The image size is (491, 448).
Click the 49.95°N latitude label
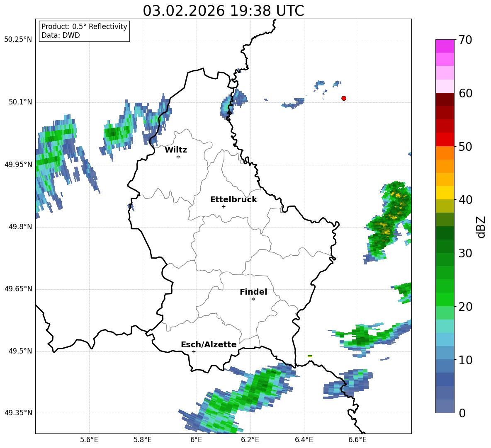point(18,165)
